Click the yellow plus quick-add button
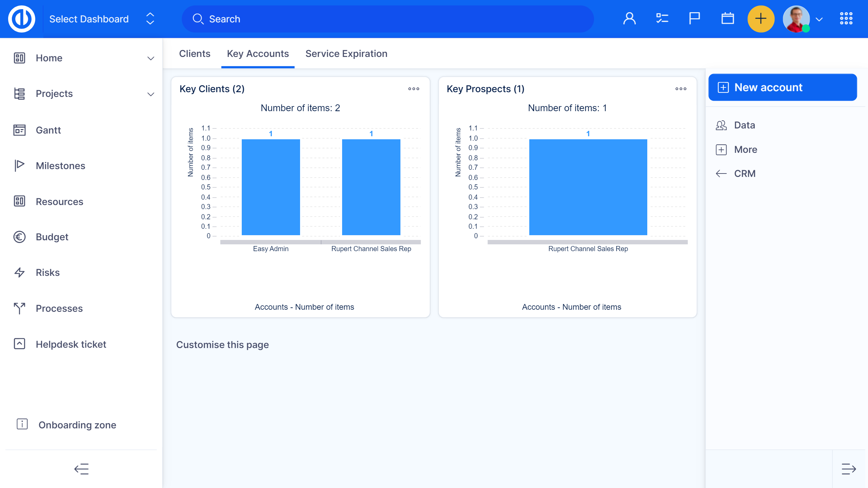This screenshot has width=868, height=488. pos(761,19)
